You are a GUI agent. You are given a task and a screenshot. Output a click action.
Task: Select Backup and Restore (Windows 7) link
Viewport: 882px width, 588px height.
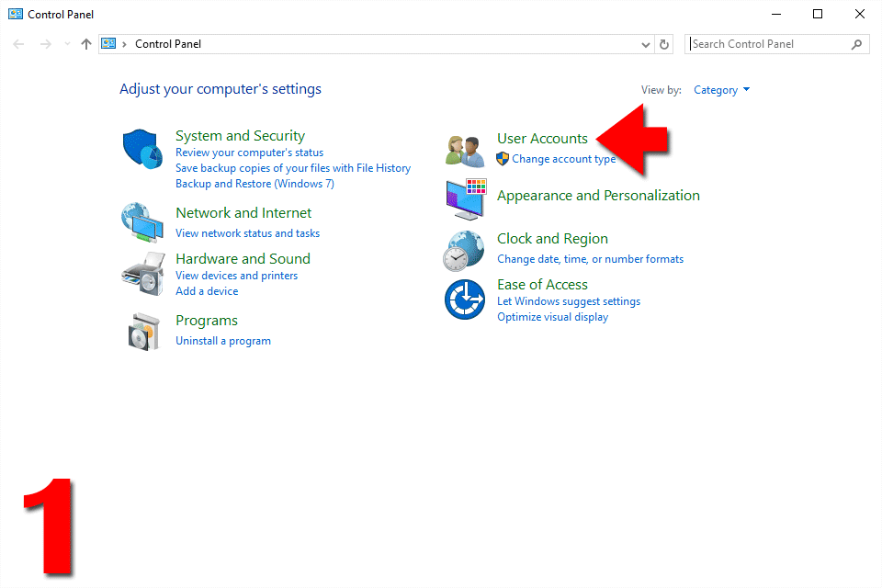pyautogui.click(x=254, y=184)
